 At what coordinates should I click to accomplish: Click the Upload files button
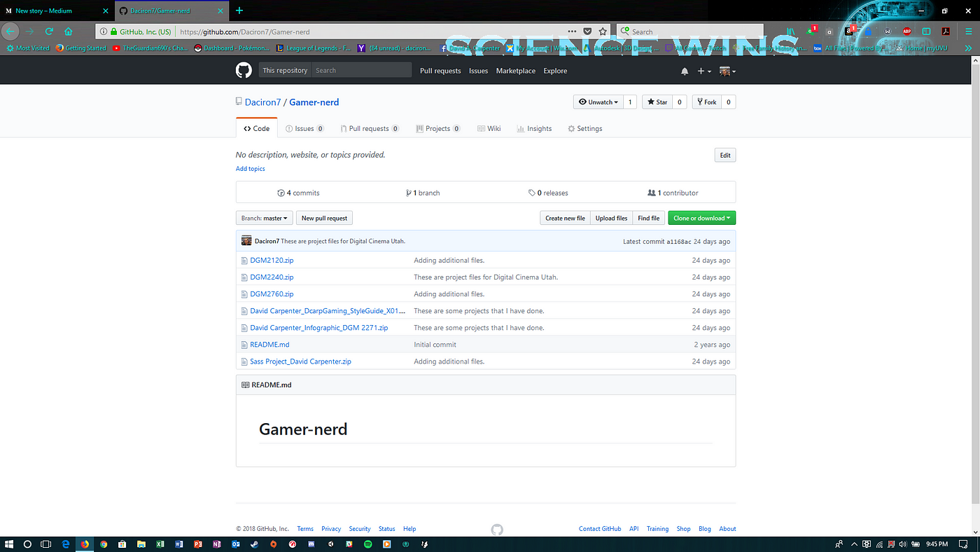pyautogui.click(x=611, y=218)
